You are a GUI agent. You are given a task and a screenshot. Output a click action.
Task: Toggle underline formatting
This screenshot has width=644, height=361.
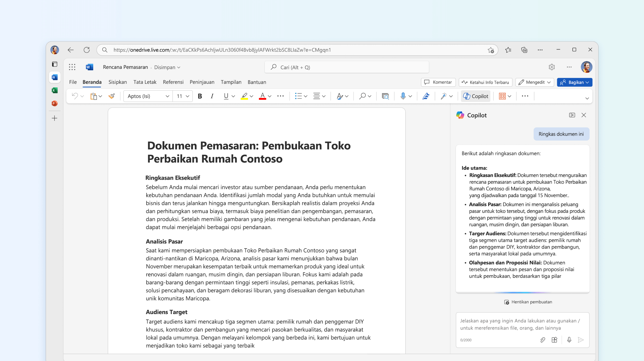226,96
